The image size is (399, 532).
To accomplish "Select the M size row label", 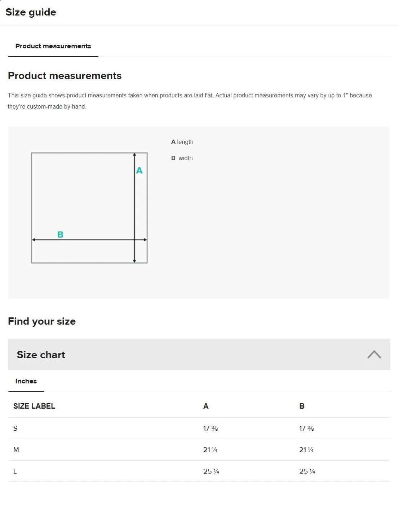I will click(16, 450).
